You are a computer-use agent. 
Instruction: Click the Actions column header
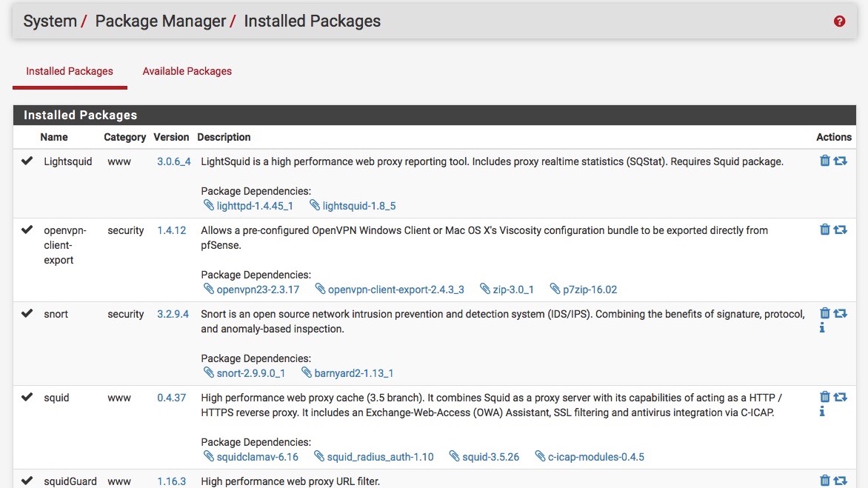click(x=834, y=137)
